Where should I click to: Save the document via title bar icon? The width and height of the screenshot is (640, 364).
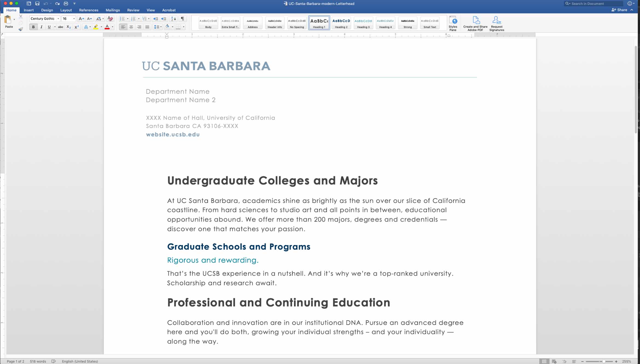coord(37,4)
